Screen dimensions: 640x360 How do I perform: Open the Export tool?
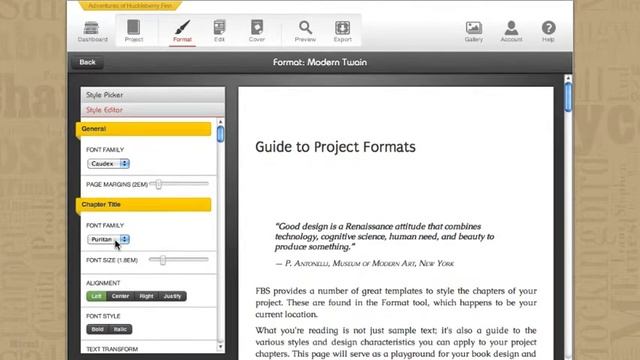[342, 31]
